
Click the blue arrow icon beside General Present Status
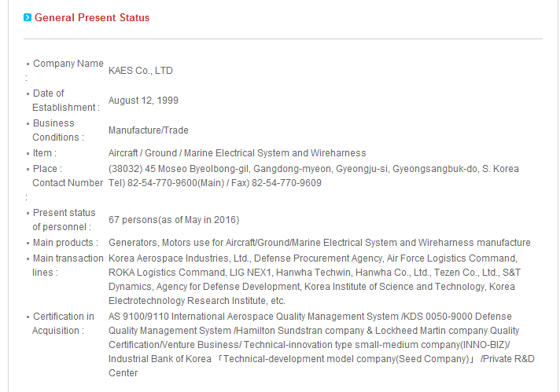click(x=28, y=17)
